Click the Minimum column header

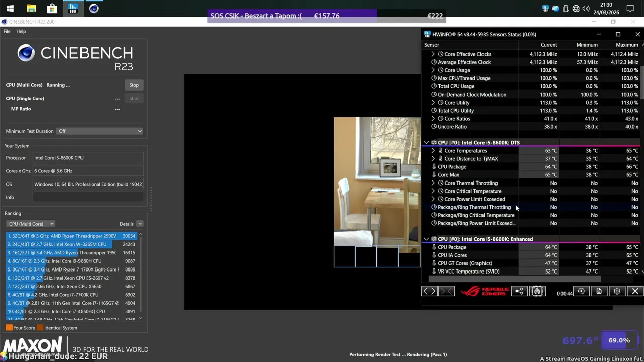[x=580, y=45]
